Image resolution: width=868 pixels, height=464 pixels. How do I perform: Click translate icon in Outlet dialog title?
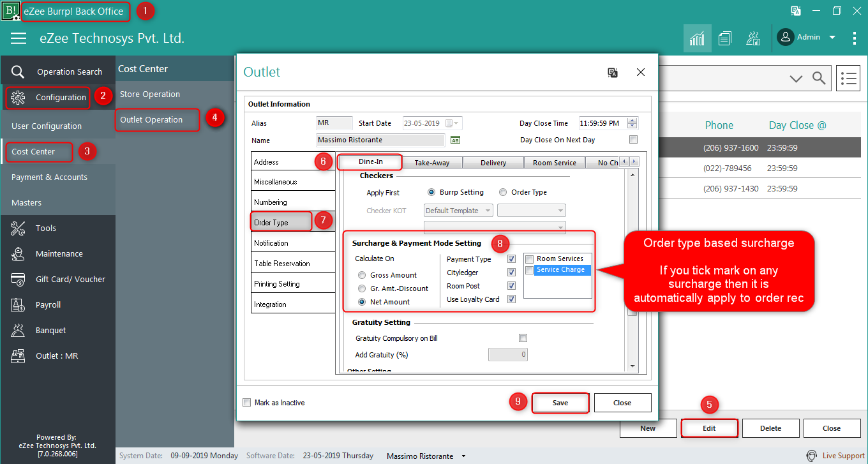(x=613, y=73)
